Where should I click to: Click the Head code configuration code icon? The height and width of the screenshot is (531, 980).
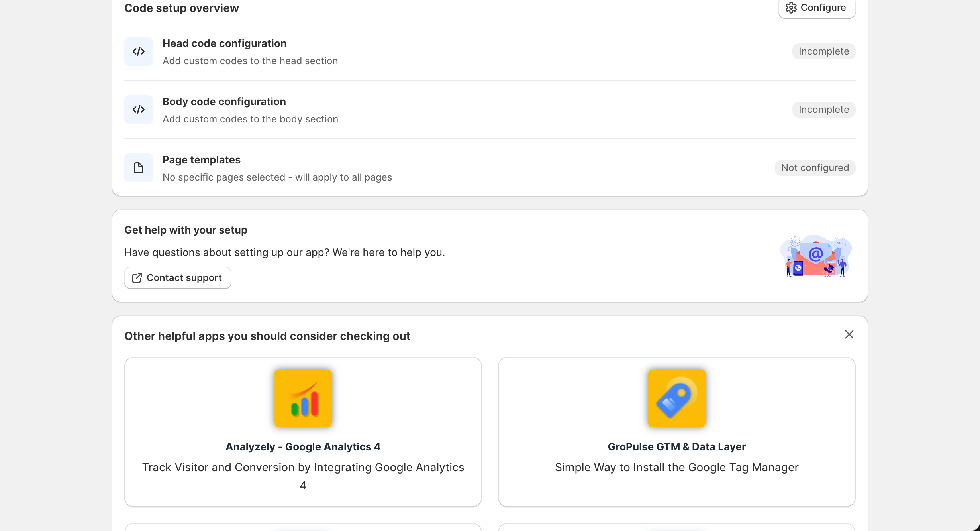(x=138, y=51)
